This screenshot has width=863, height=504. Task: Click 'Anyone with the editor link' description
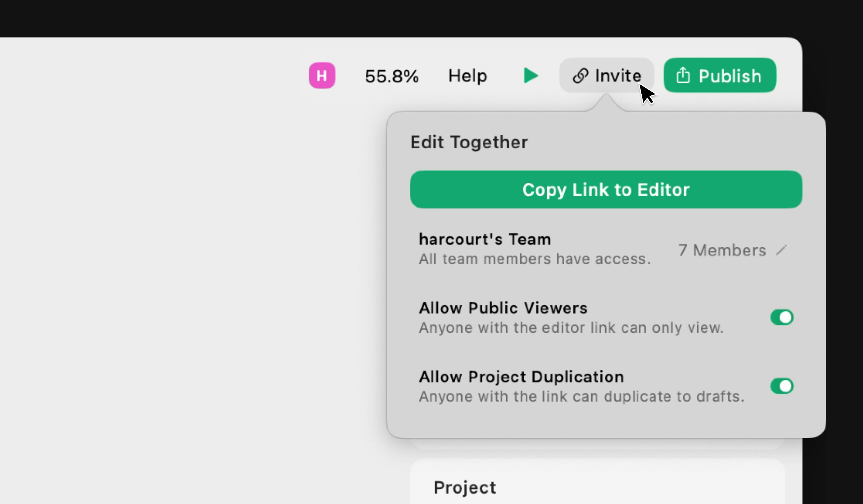point(571,328)
